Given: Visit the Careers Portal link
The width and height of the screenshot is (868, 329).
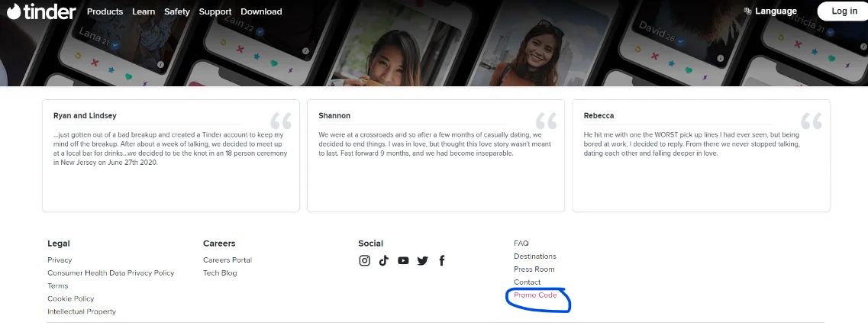Looking at the screenshot, I should pyautogui.click(x=227, y=260).
